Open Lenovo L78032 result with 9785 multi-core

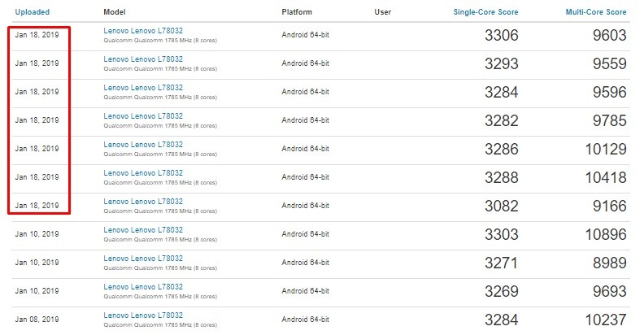click(143, 116)
